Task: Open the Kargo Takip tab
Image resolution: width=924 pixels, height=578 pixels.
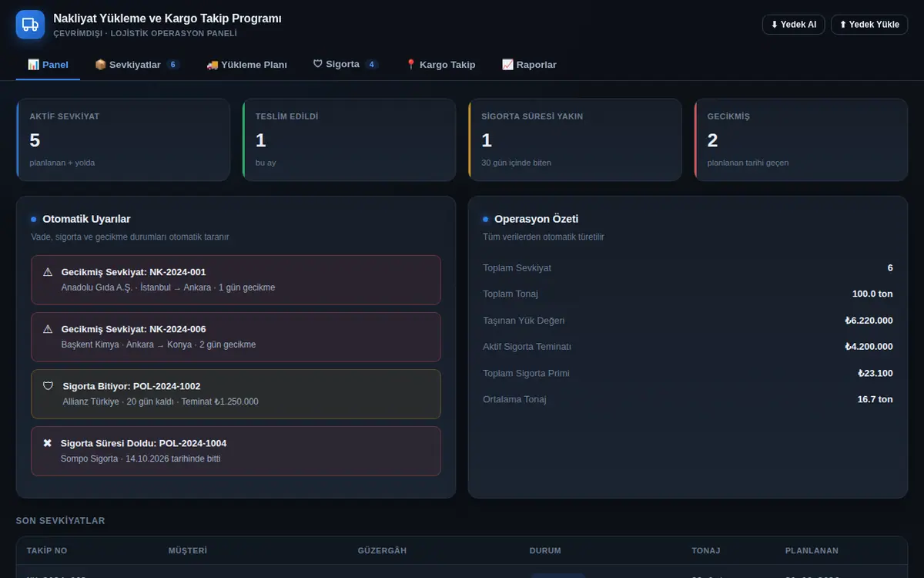Action: pos(440,65)
